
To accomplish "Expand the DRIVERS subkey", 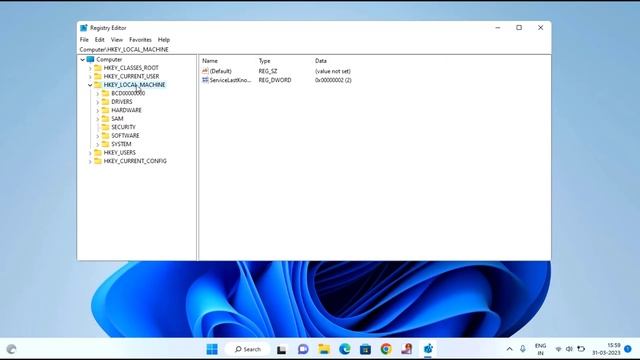I will tap(98, 102).
